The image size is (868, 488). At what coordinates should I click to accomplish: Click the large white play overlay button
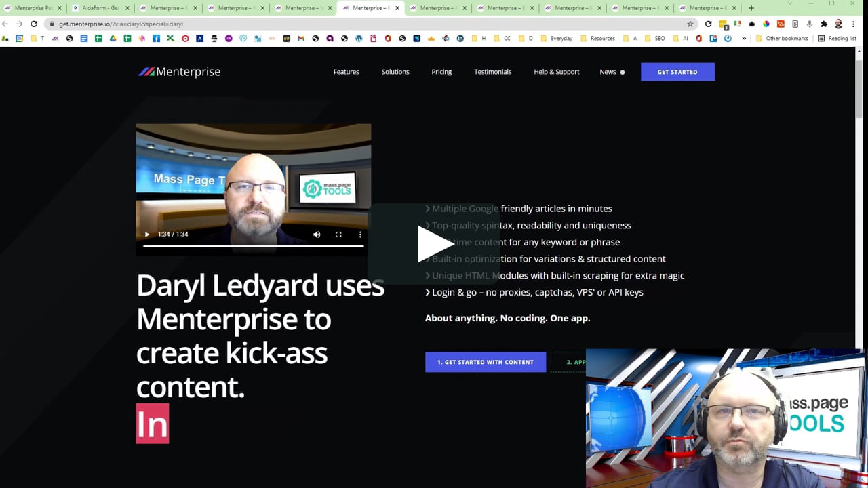pos(434,244)
